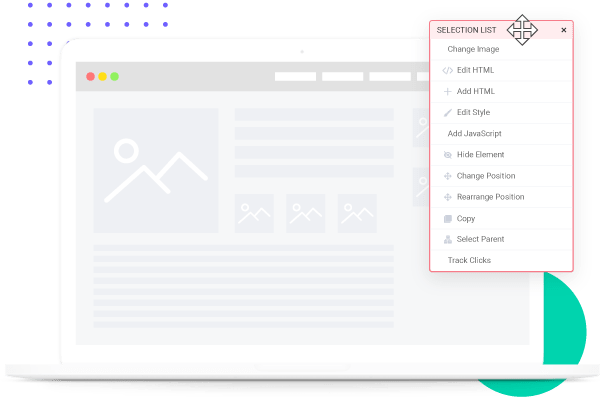Image resolution: width=600 pixels, height=400 pixels.
Task: Click the brush icon beside Edit Style
Action: click(447, 113)
